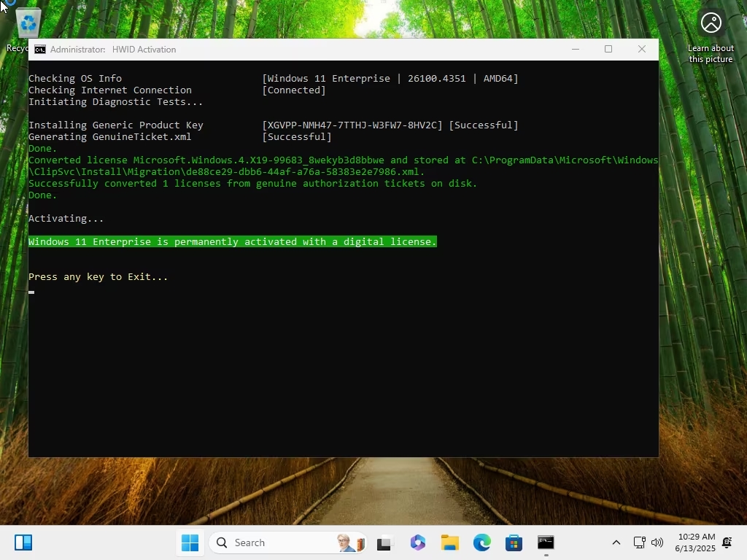
Task: Click the [Connected] status text
Action: click(294, 90)
